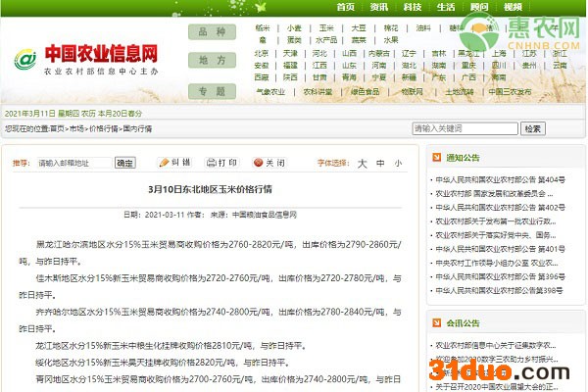Screen dimensions: 588x392
Task: Open the 品种 category button
Action: point(211,31)
